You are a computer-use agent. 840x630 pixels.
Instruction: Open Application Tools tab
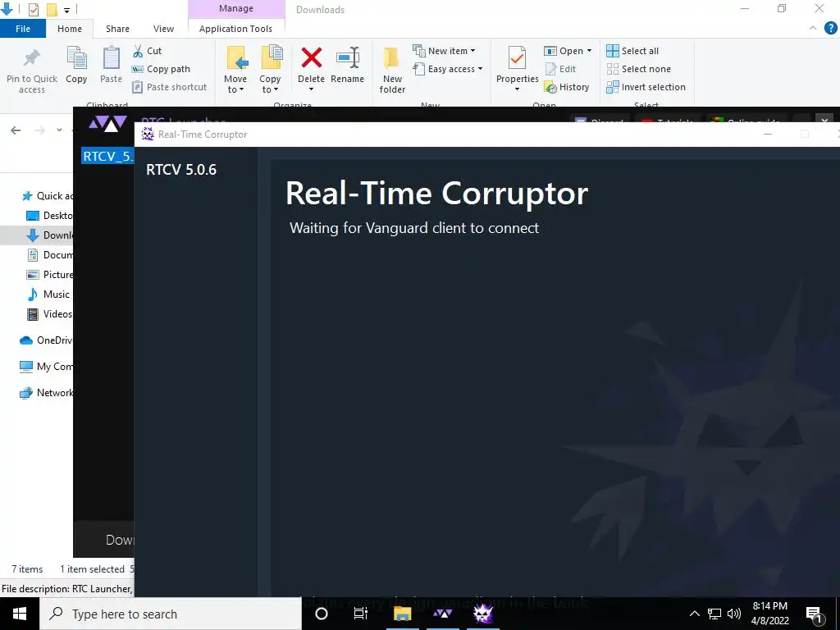pyautogui.click(x=235, y=29)
